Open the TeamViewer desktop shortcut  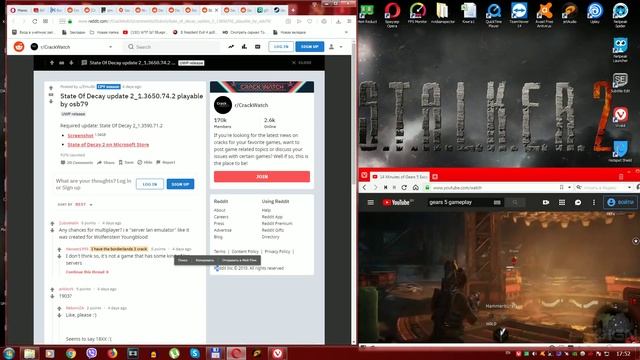519,15
